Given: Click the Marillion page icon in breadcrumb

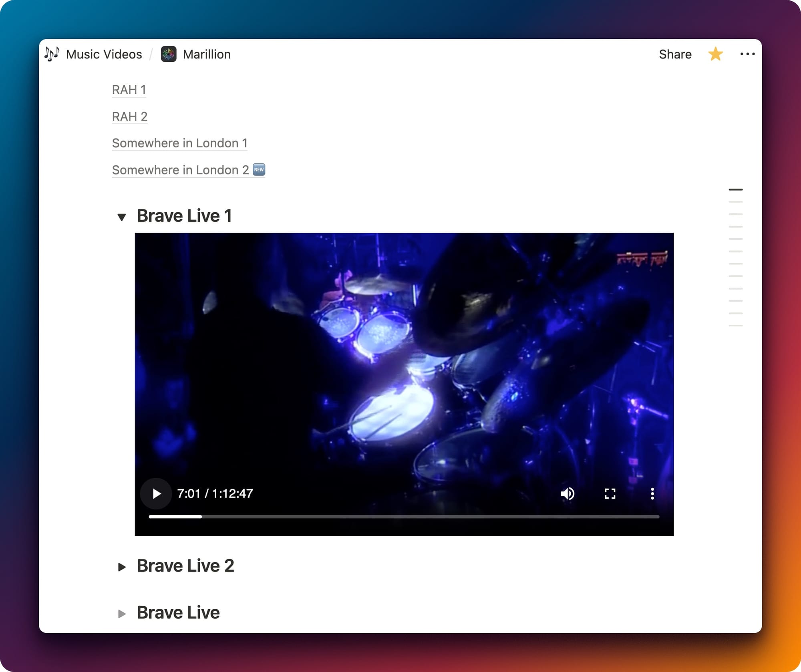Looking at the screenshot, I should 169,54.
